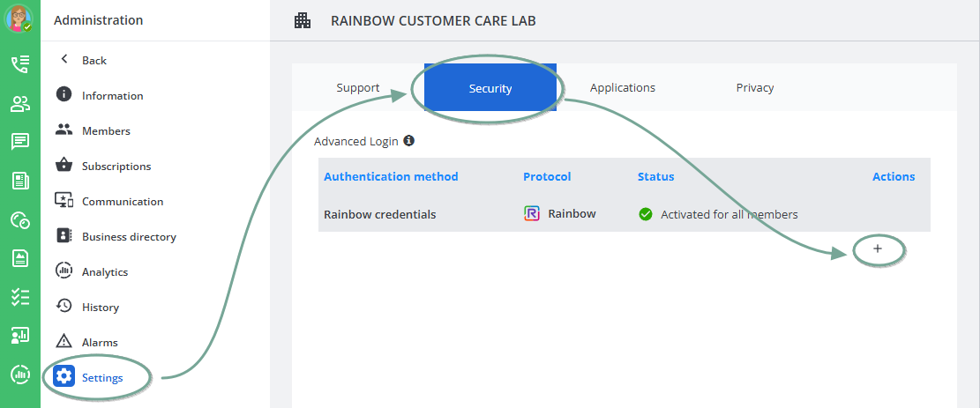Open chat conversations icon in green sidebar
The height and width of the screenshot is (408, 980).
19,142
